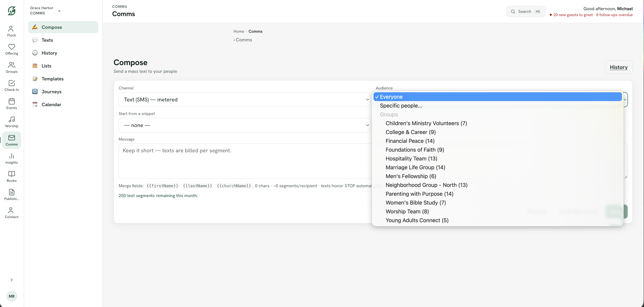Screen dimensions: 644x307
Task: Click the 8 follow-ups overdue alert
Action: pos(614,15)
